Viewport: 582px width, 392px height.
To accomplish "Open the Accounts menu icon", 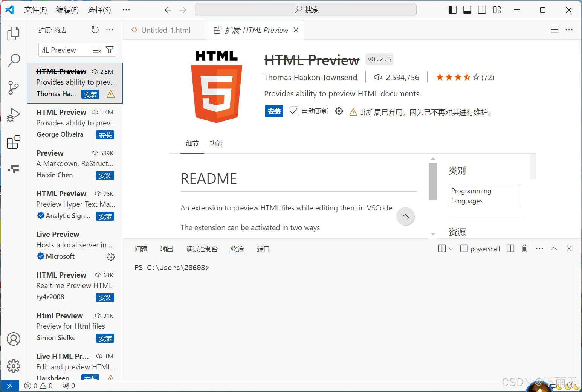I will tap(14, 339).
